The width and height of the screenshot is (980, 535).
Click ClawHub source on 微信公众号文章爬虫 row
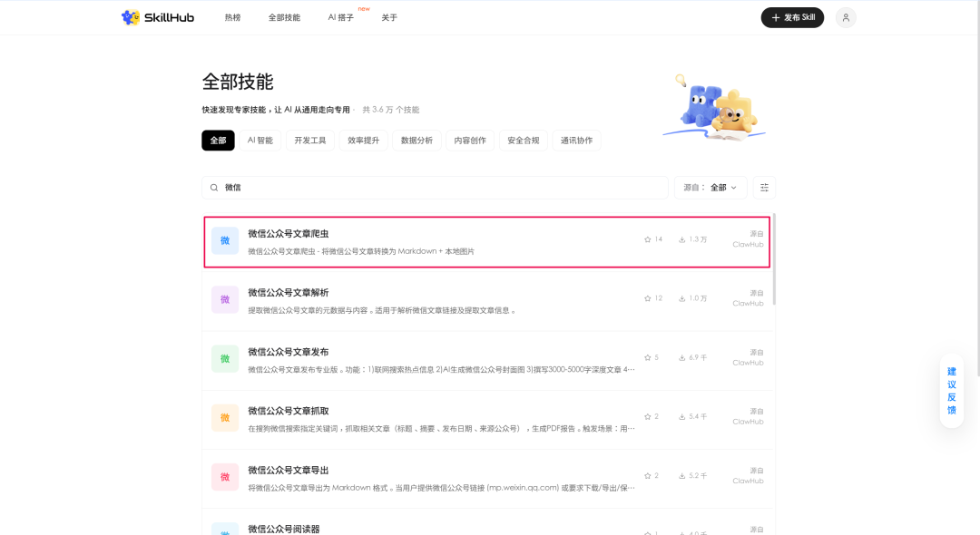748,245
